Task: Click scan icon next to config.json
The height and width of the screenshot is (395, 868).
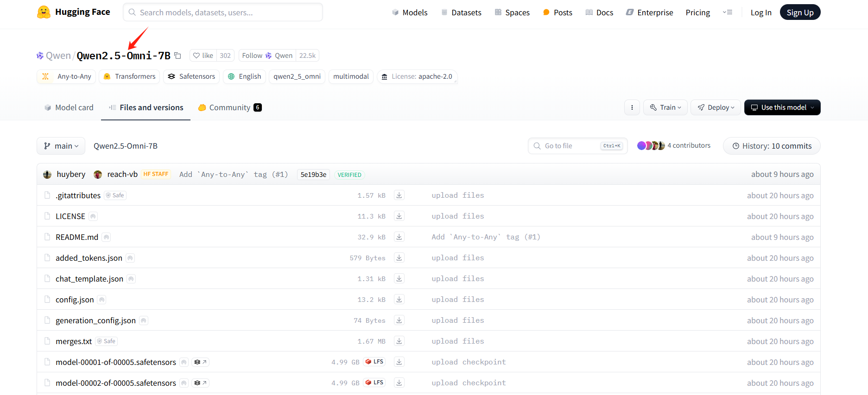Action: (x=102, y=300)
